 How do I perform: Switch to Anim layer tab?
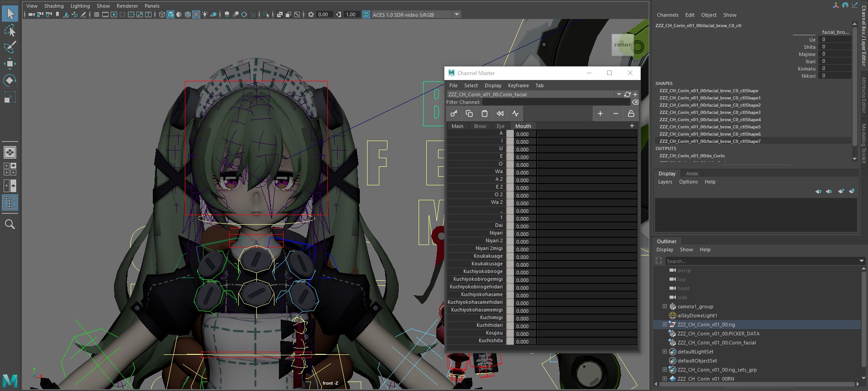692,174
